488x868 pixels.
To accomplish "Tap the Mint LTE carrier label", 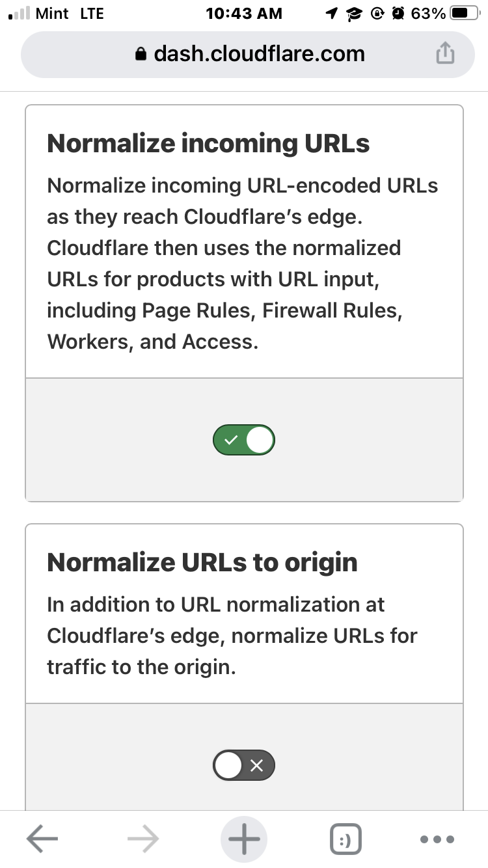I will [70, 13].
